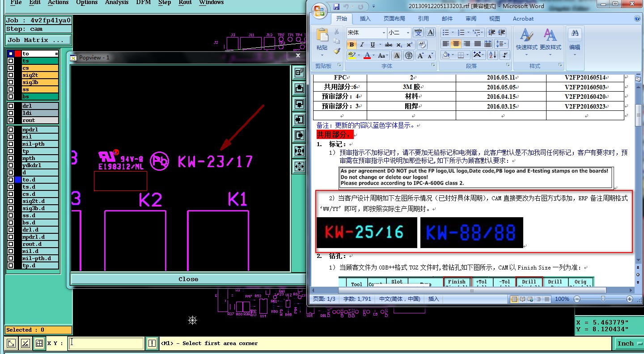The image size is (644, 354).
Task: Increase indent in Word paragraph group
Action: pos(502,32)
